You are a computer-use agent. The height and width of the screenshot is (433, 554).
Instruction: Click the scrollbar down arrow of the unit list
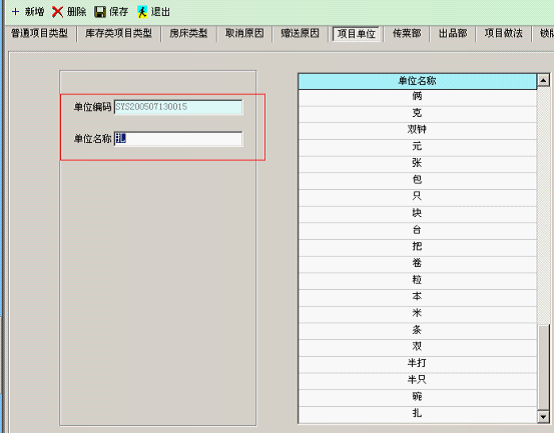(543, 417)
